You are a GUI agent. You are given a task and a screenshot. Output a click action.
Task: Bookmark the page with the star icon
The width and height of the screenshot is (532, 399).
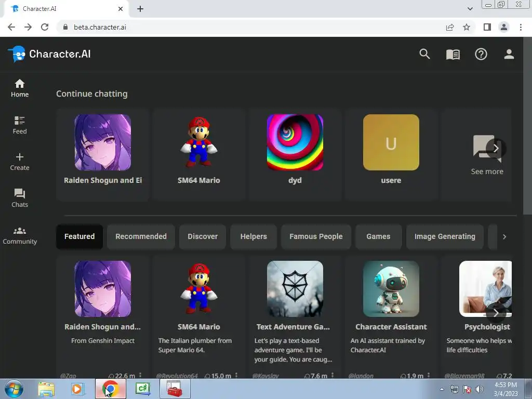(467, 27)
